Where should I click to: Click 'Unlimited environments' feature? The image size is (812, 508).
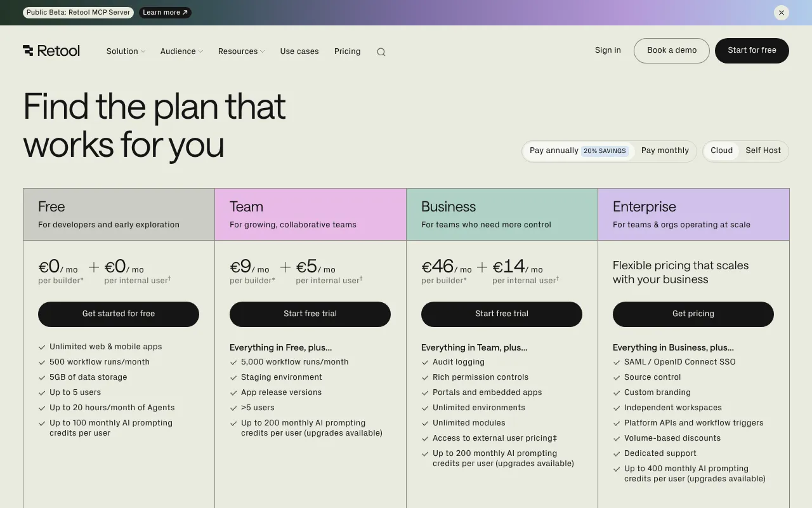coord(479,408)
